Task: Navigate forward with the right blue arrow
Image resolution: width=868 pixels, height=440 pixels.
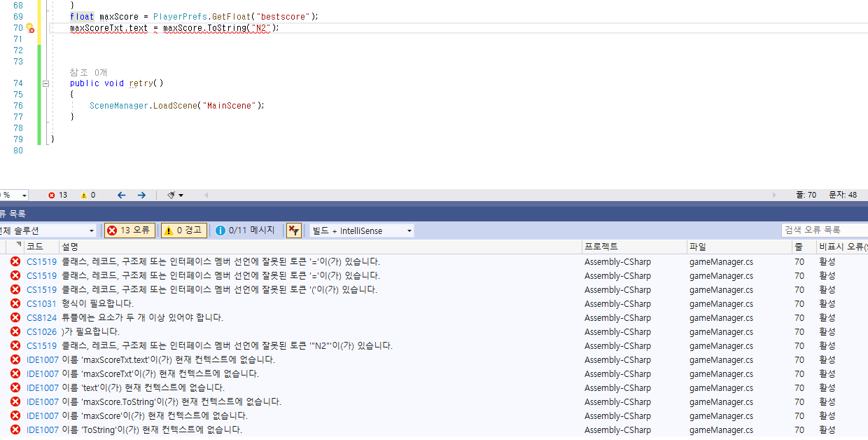Action: point(141,195)
